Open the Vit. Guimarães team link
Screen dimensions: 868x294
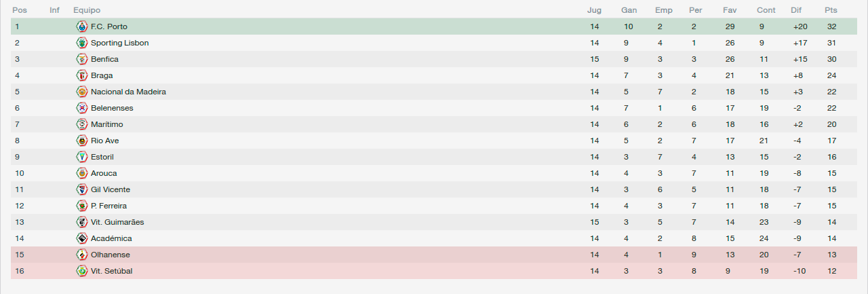(x=117, y=222)
